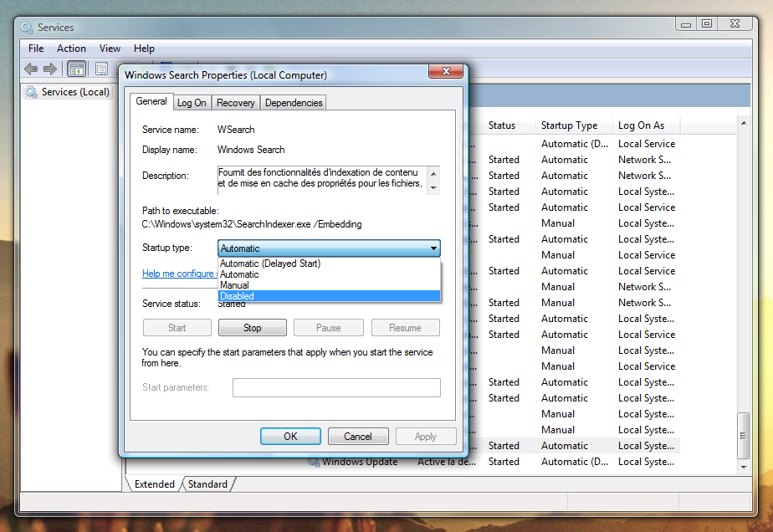This screenshot has width=773, height=532.
Task: Open the File menu
Action: [x=36, y=49]
